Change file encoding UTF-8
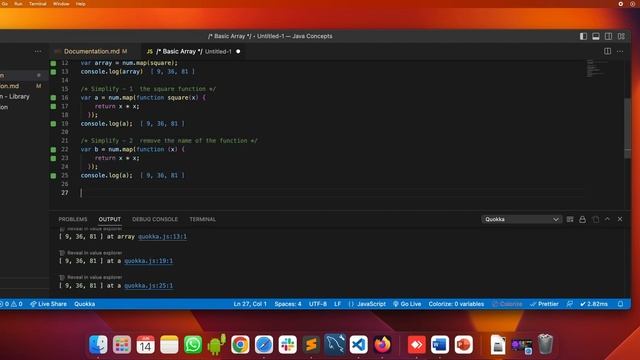This screenshot has height=360, width=640. pos(318,304)
